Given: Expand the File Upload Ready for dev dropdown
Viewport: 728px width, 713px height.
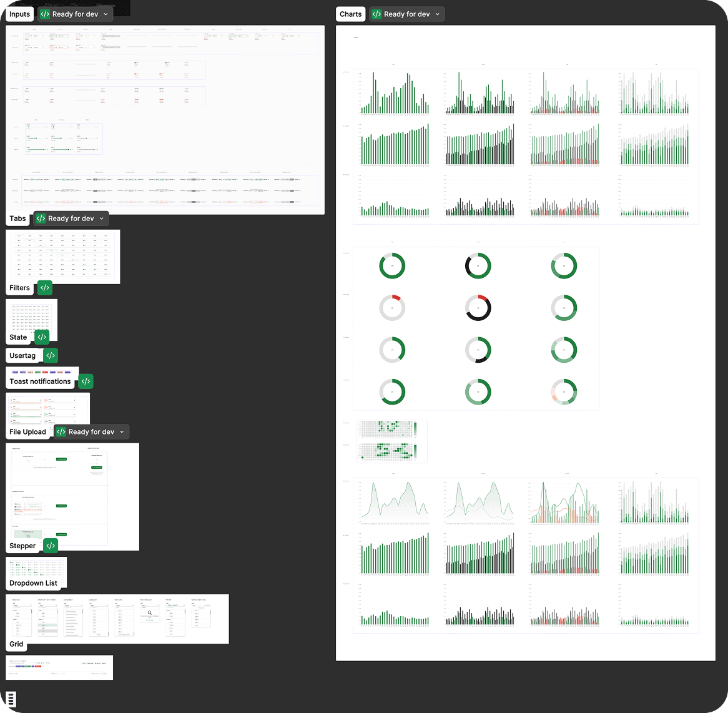Looking at the screenshot, I should (122, 432).
